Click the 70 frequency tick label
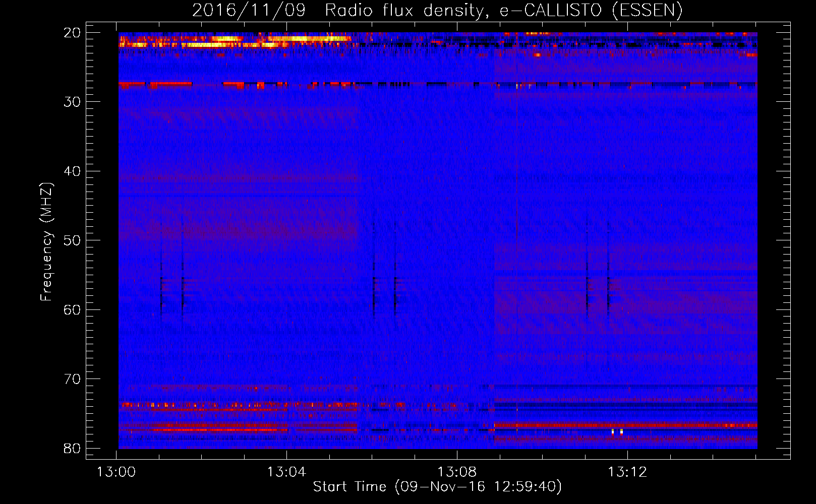Screen dimensions: 816x504 pyautogui.click(x=72, y=379)
